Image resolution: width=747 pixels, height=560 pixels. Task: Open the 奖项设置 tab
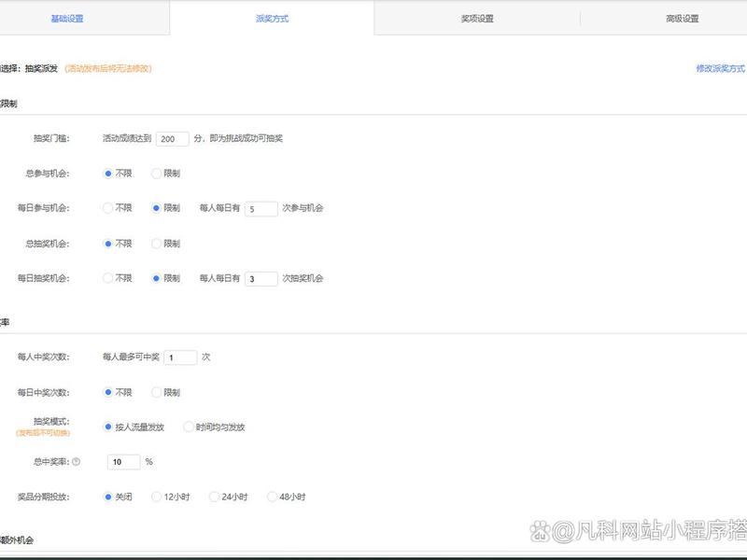[477, 19]
